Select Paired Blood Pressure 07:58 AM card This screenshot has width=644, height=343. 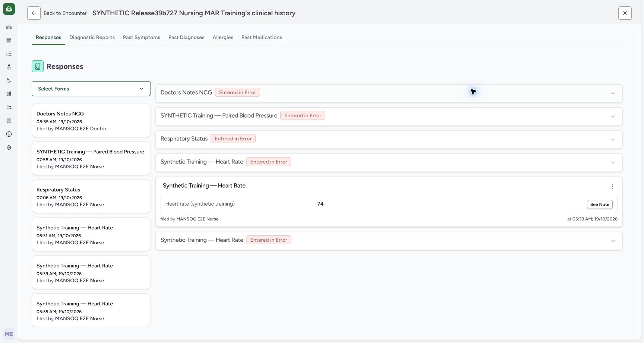pos(91,159)
